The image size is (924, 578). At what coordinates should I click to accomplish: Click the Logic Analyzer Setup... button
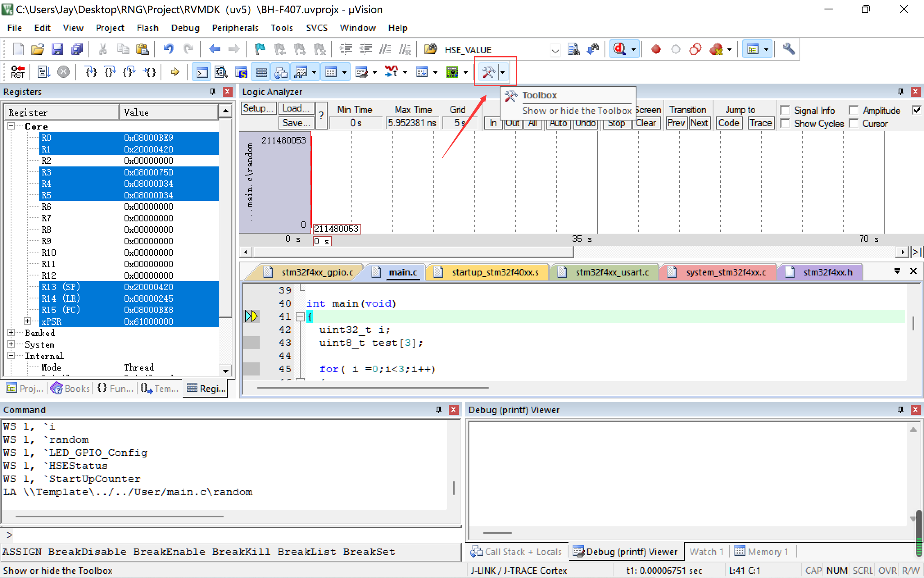coord(258,109)
